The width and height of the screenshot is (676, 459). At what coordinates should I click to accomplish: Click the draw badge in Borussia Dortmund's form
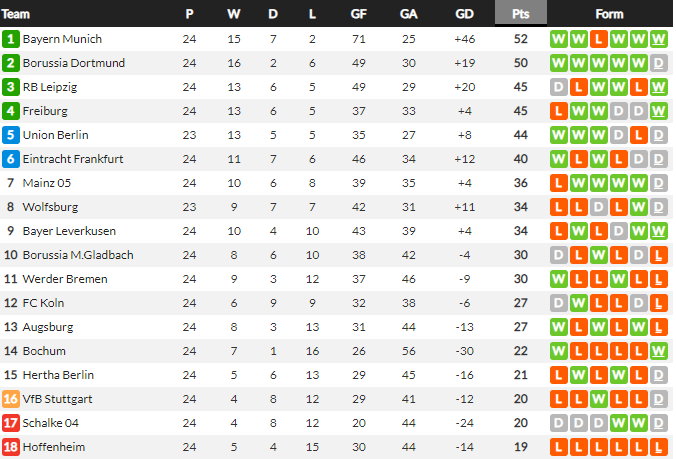[x=658, y=63]
